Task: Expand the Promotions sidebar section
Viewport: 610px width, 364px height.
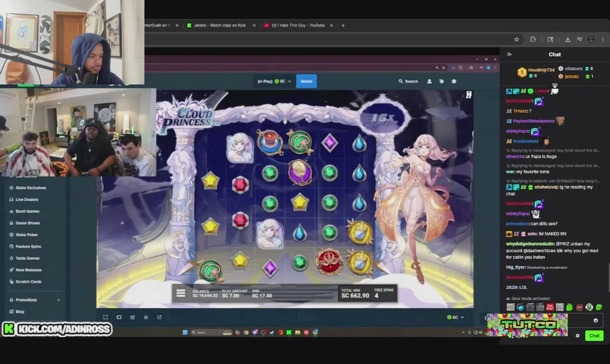Action: point(34,300)
